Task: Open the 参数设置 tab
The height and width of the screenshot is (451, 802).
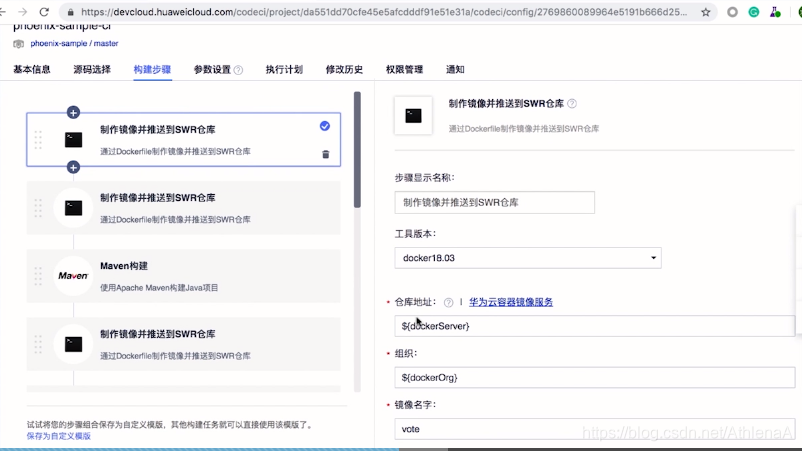Action: [x=212, y=70]
